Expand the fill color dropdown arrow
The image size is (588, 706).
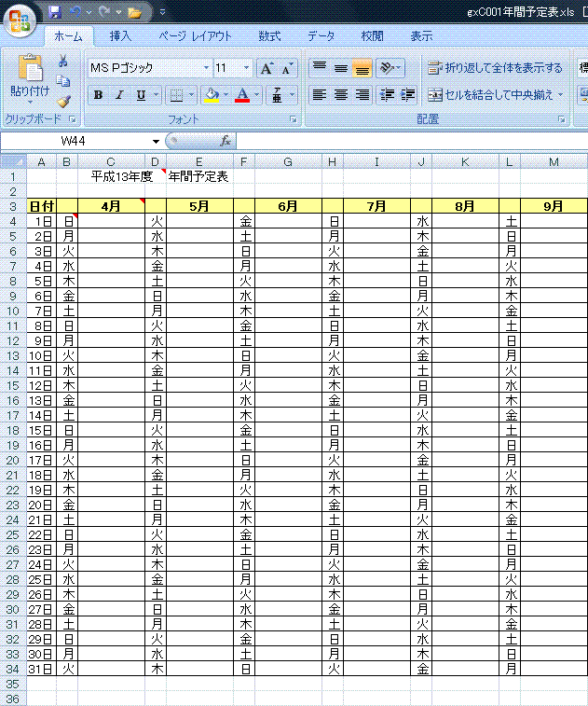226,95
